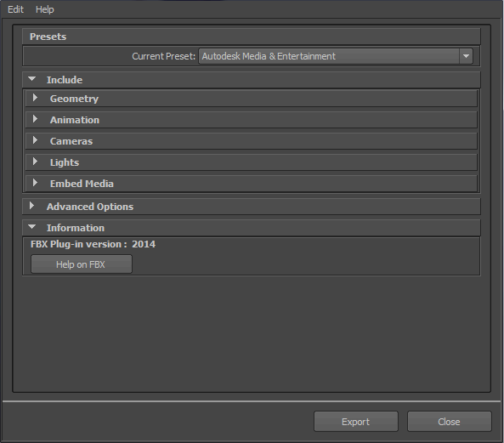This screenshot has width=504, height=443.
Task: Collapse the Include section arrow
Action: 31,79
